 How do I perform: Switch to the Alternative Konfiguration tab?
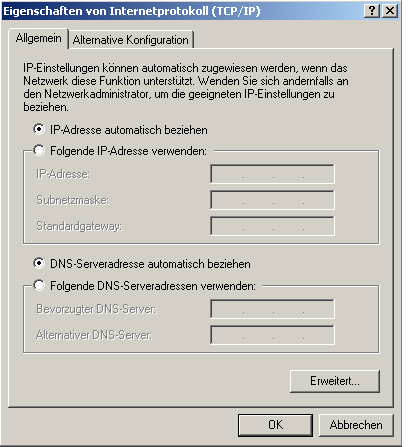click(x=131, y=40)
